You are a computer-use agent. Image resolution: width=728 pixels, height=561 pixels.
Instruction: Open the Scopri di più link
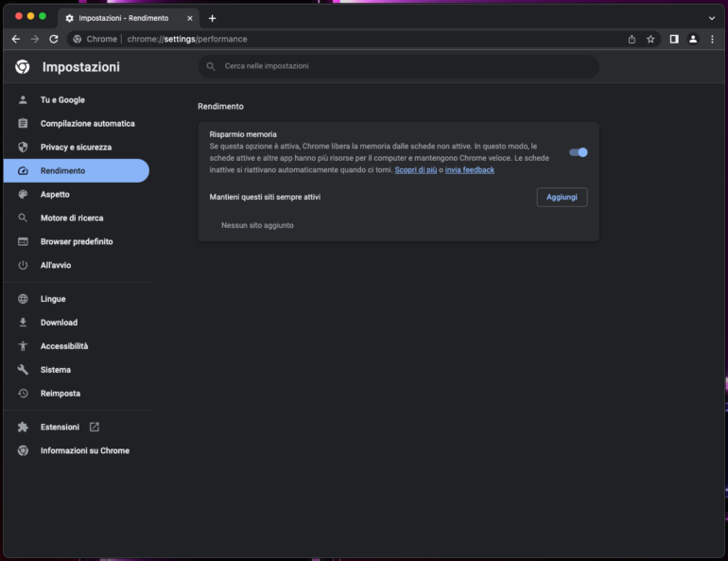click(416, 170)
